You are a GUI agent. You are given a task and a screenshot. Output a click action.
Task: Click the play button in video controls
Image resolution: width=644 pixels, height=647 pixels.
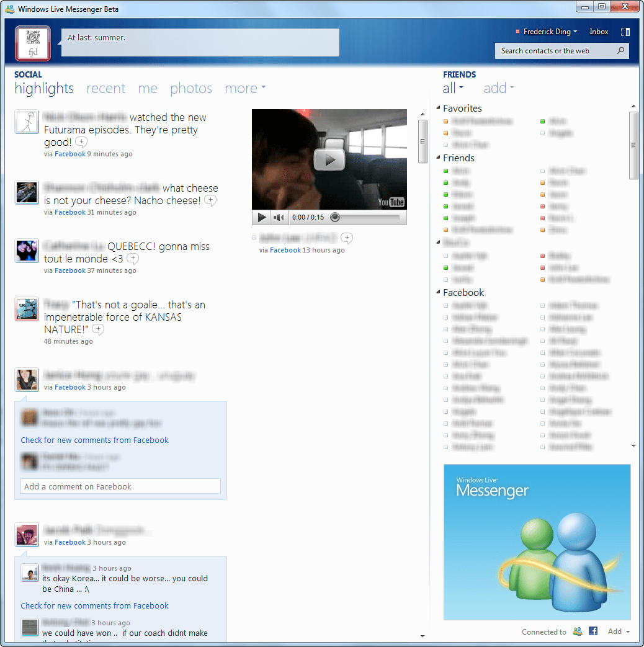[262, 218]
